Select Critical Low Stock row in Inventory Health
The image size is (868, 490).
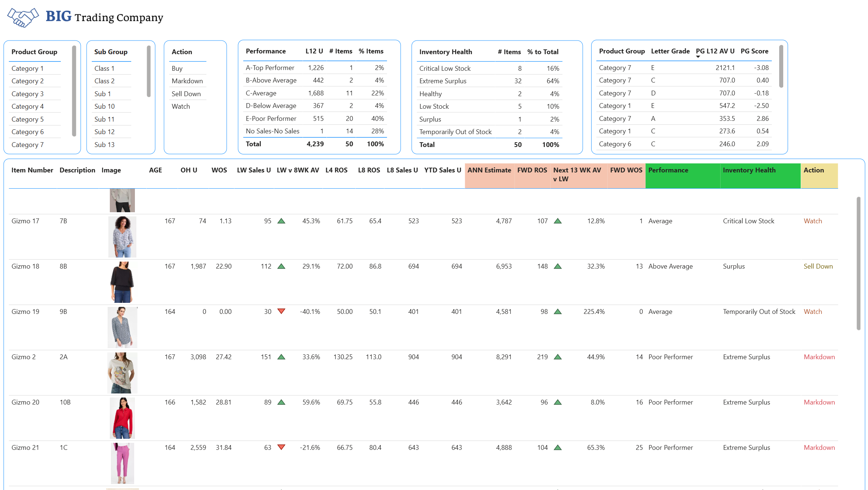(489, 69)
